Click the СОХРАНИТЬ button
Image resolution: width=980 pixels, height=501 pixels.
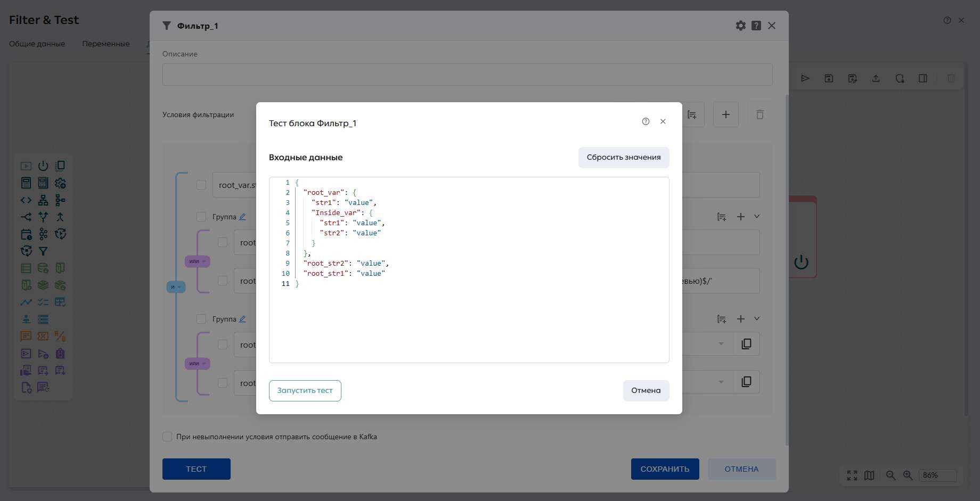pyautogui.click(x=665, y=469)
